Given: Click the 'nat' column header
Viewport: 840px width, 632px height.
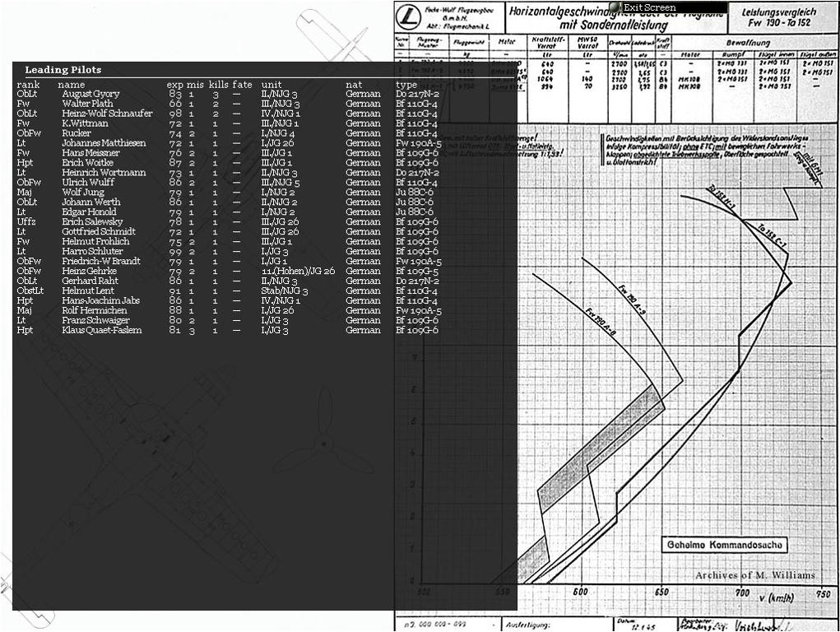Looking at the screenshot, I should pyautogui.click(x=354, y=85).
